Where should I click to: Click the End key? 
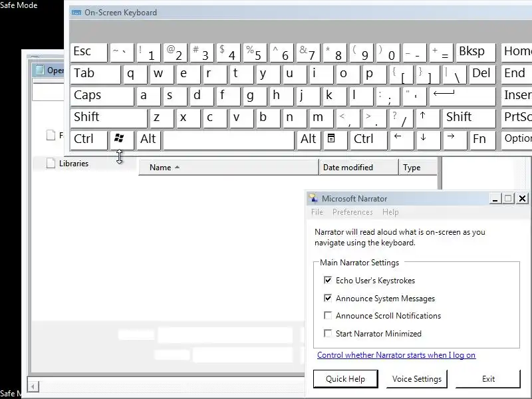click(x=517, y=74)
